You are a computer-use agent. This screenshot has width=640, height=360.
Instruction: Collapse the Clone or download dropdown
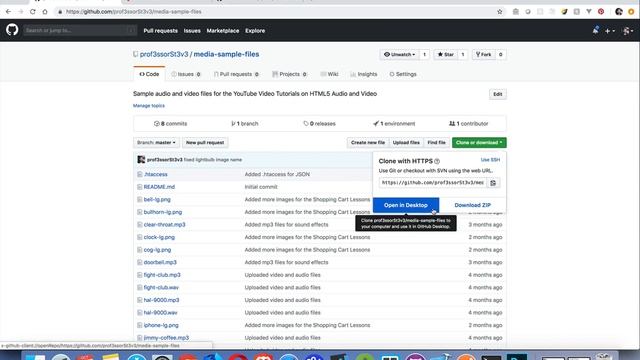[x=479, y=142]
